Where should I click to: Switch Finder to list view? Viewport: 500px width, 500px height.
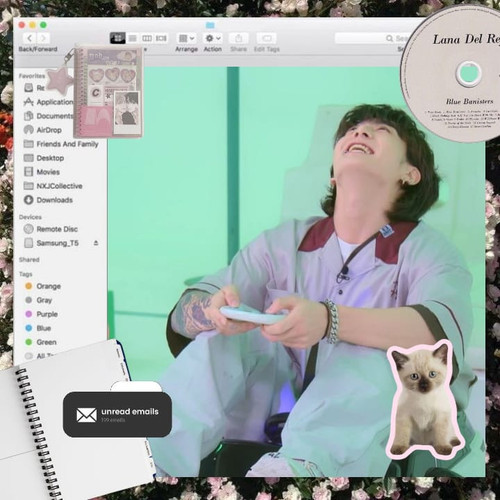132,38
